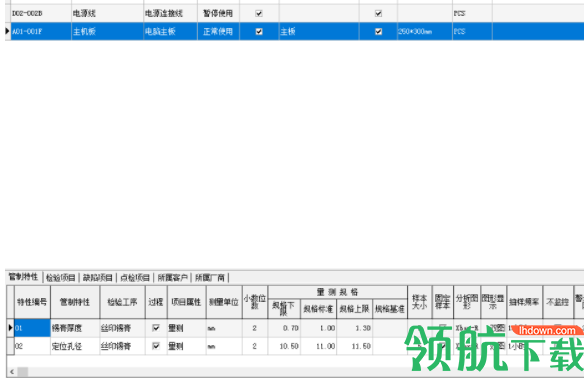The height and width of the screenshot is (378, 584).
Task: Click the 分析图形 column header
Action: [467, 302]
